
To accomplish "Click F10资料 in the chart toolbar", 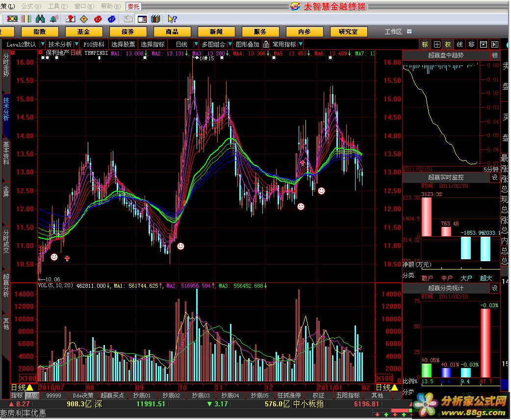I will tap(94, 44).
